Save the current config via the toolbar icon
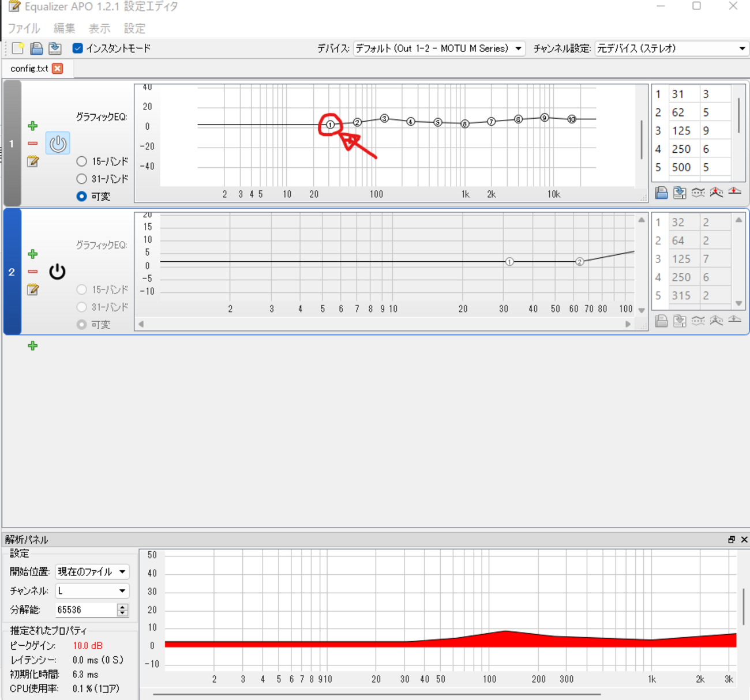750x700 pixels. [x=55, y=48]
